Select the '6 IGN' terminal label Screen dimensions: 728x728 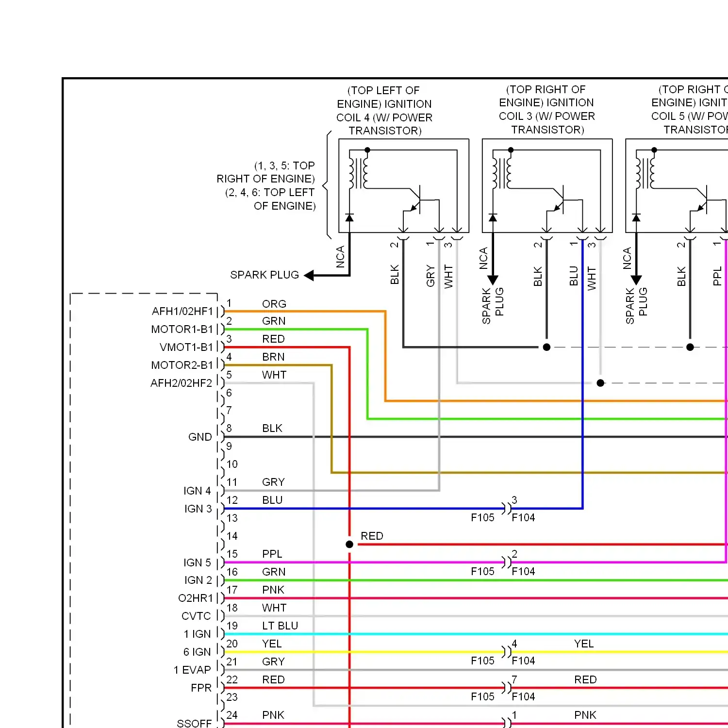[197, 652]
